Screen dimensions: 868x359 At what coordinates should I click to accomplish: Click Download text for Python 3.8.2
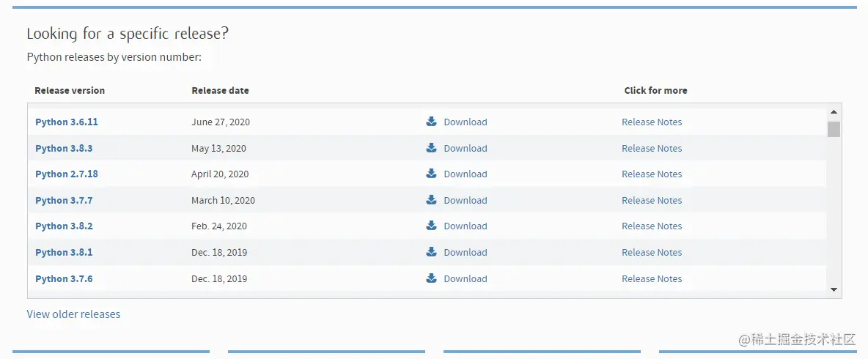coord(466,226)
